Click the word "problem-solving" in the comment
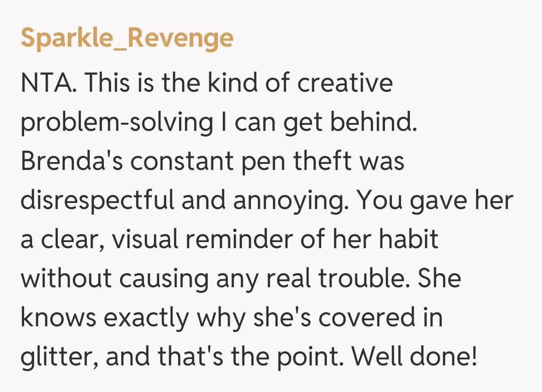The width and height of the screenshot is (542, 392). click(x=117, y=123)
